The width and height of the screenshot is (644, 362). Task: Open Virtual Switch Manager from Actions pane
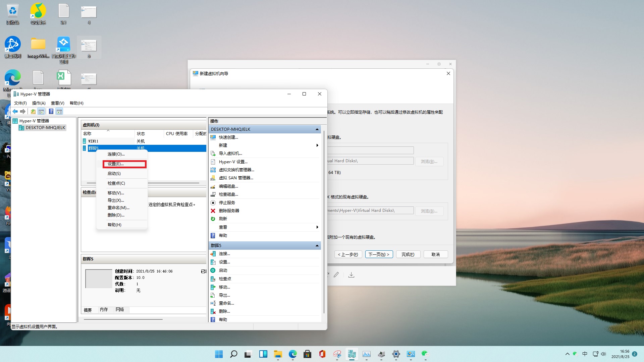point(236,170)
